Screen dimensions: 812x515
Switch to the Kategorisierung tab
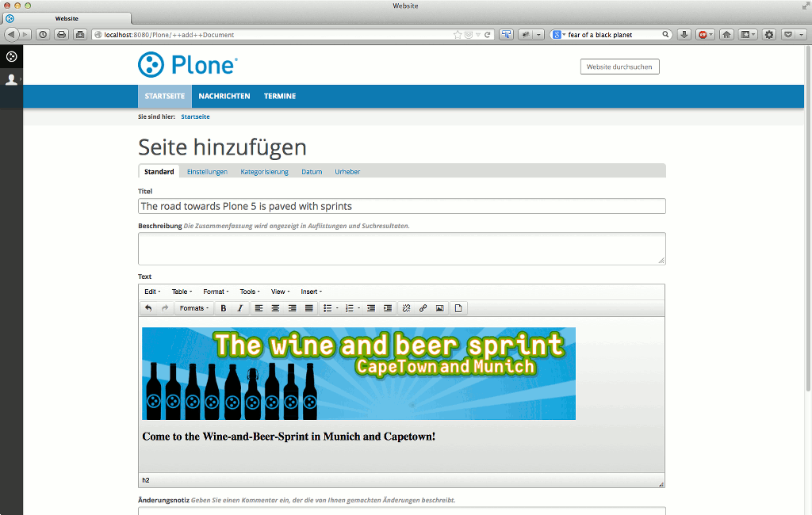pyautogui.click(x=264, y=172)
